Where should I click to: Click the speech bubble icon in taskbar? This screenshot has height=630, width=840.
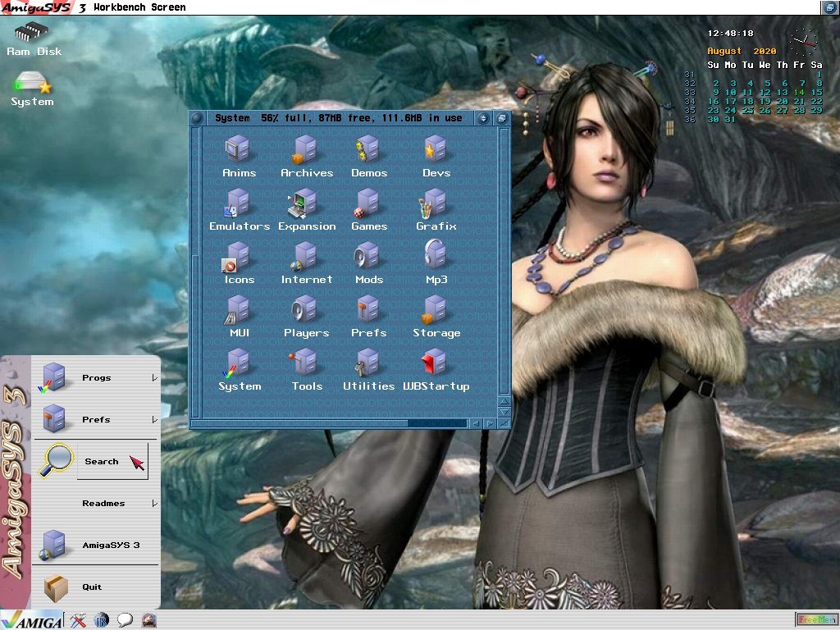125,620
